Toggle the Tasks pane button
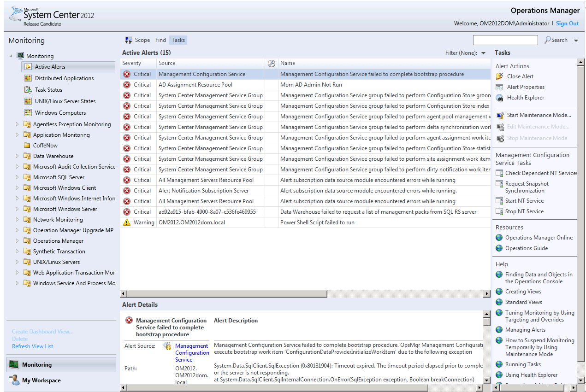 pyautogui.click(x=178, y=40)
